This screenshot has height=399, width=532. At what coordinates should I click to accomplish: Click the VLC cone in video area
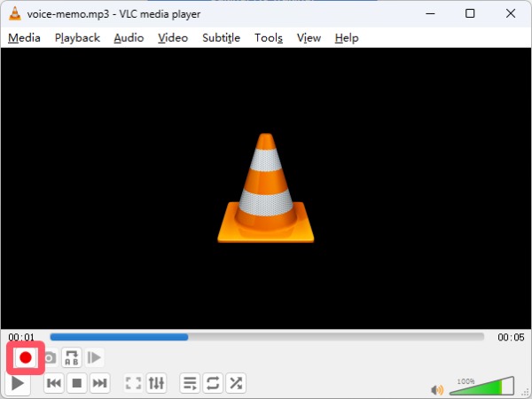266,188
